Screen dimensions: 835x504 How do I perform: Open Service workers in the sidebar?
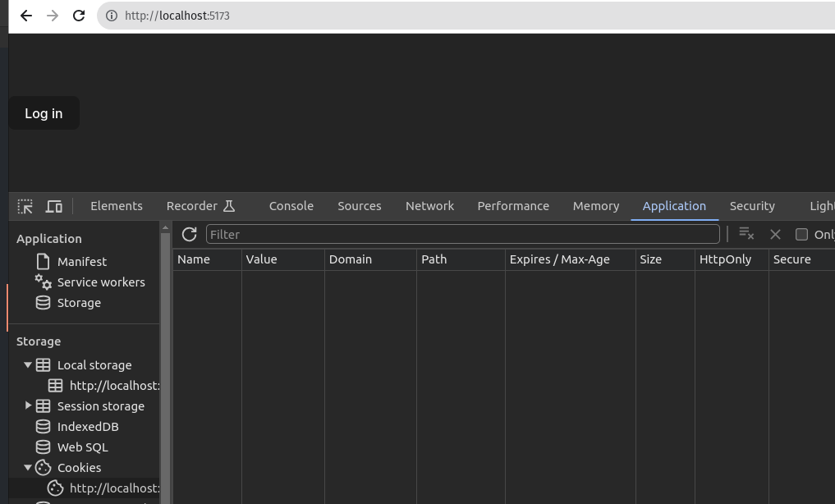(101, 282)
